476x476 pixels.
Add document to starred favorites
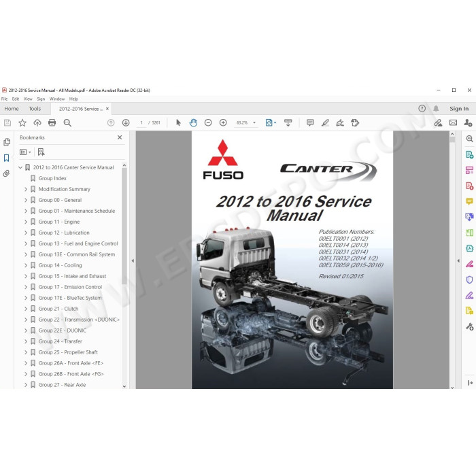pyautogui.click(x=22, y=122)
